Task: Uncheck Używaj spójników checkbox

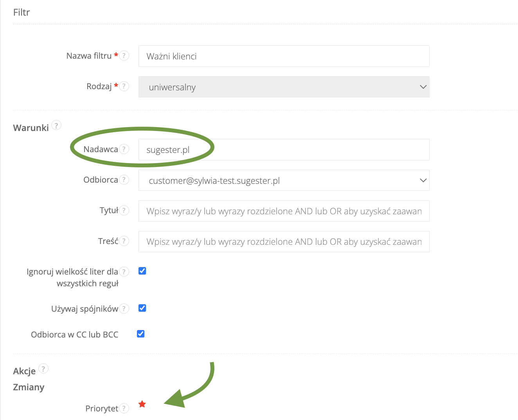Action: pos(142,308)
